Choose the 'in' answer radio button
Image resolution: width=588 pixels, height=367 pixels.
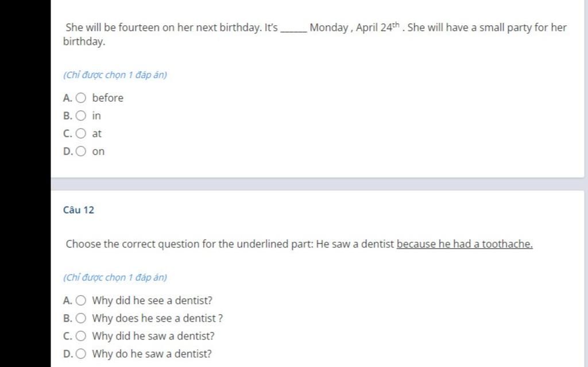[80, 115]
